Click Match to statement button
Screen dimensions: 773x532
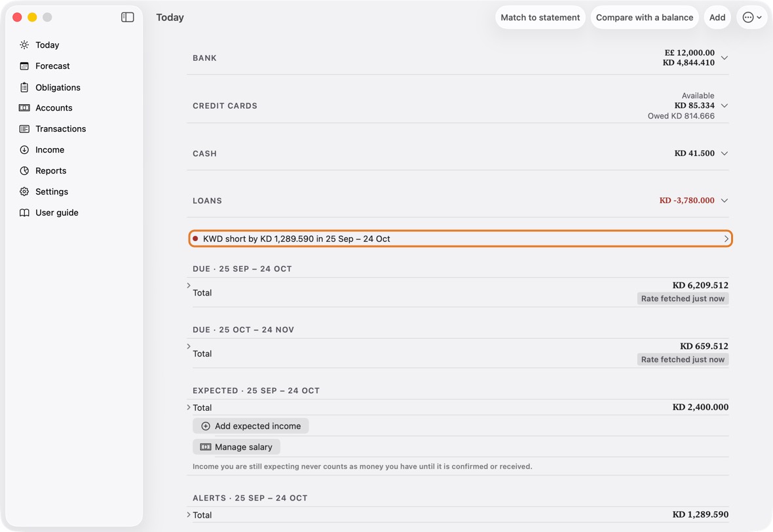[x=540, y=17]
